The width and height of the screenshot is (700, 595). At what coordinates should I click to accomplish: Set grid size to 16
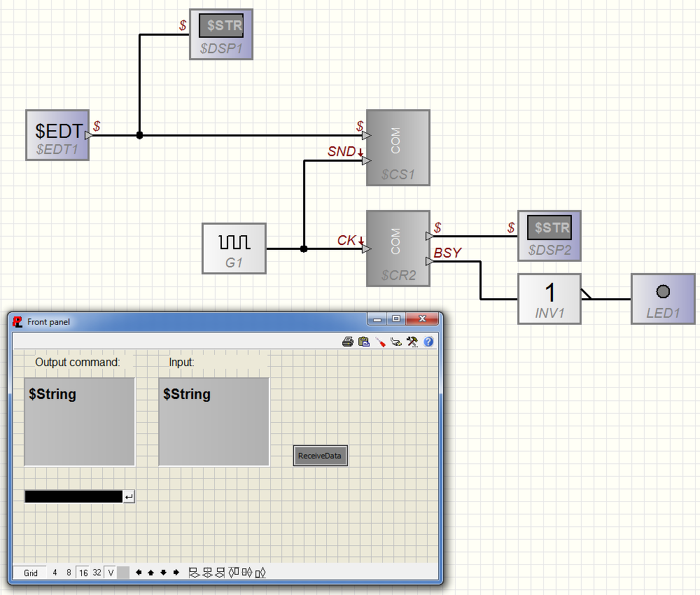tap(83, 573)
